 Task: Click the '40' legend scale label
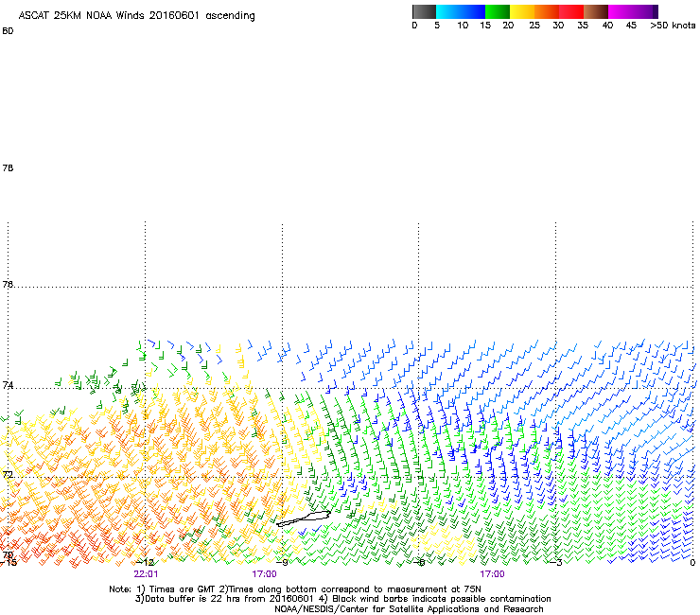point(607,26)
